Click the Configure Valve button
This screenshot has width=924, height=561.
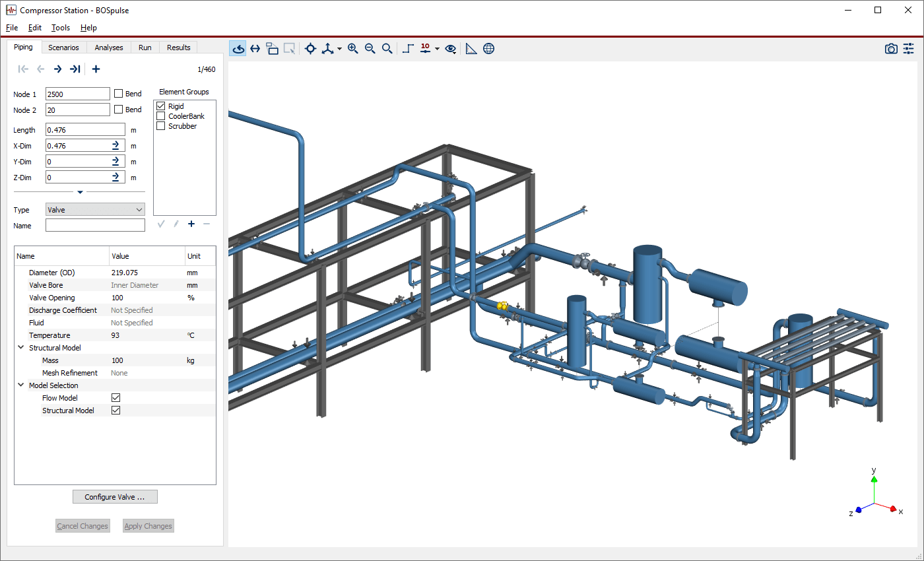coord(115,497)
